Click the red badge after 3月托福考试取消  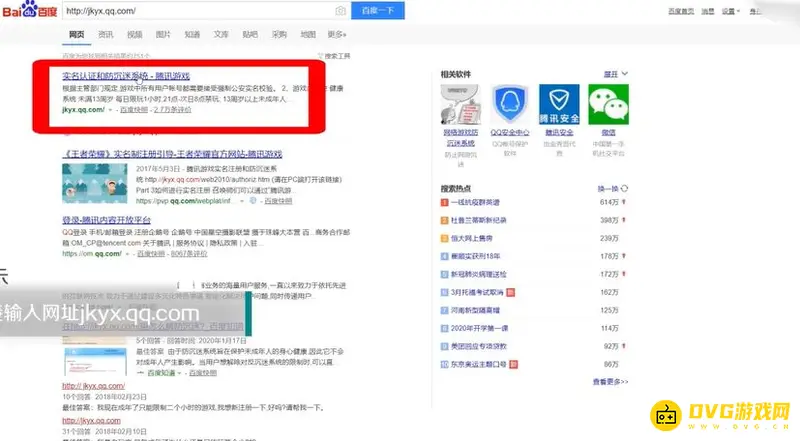pos(510,292)
